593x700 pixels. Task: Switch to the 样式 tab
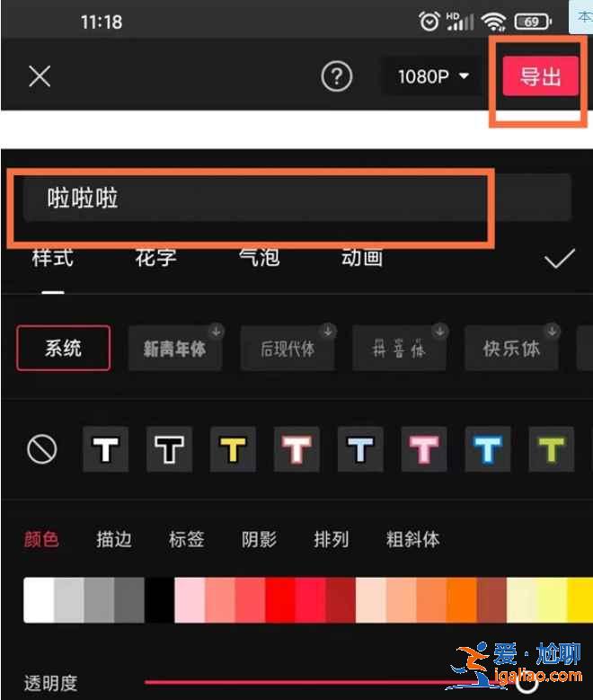pyautogui.click(x=53, y=258)
